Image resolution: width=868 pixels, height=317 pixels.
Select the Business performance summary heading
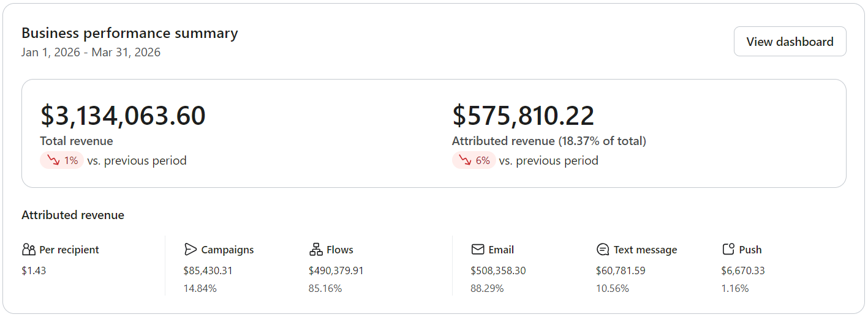(130, 33)
